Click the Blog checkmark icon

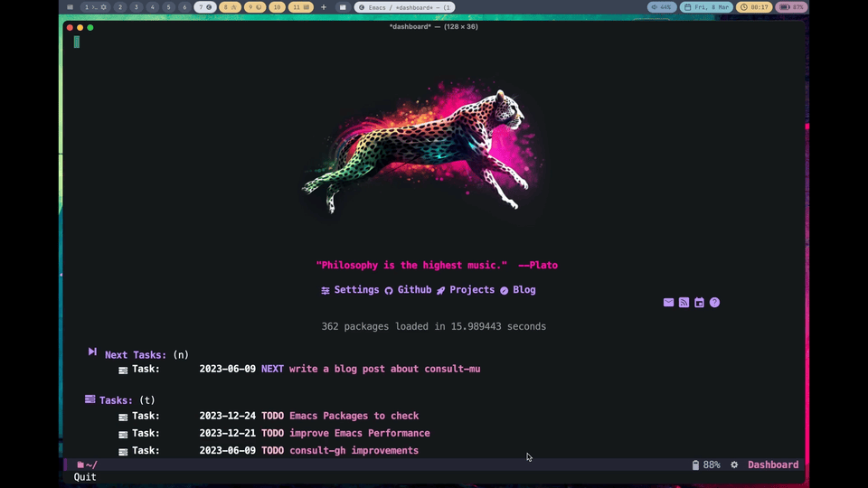505,290
